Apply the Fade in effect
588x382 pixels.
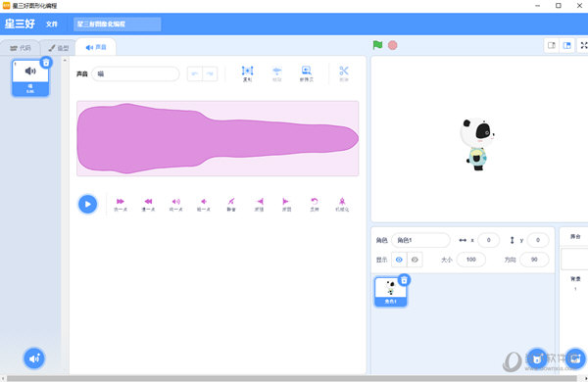259,205
